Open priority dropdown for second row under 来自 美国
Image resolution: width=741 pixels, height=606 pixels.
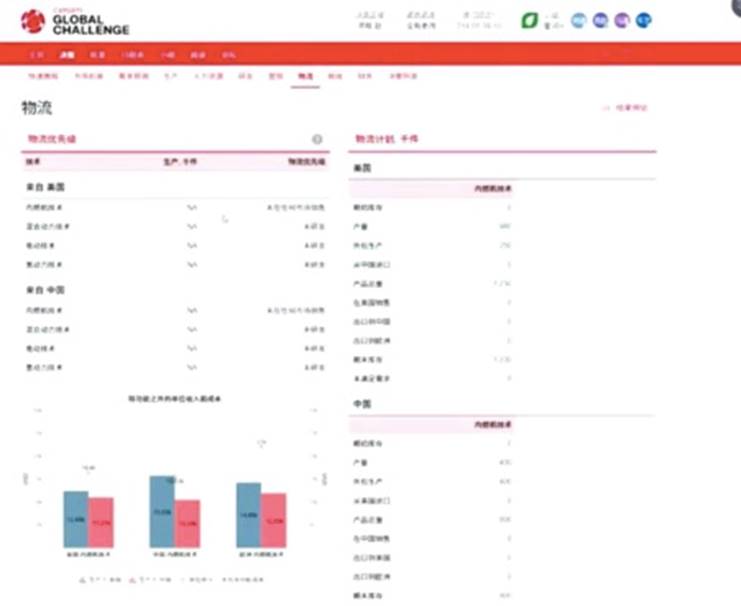click(x=192, y=227)
